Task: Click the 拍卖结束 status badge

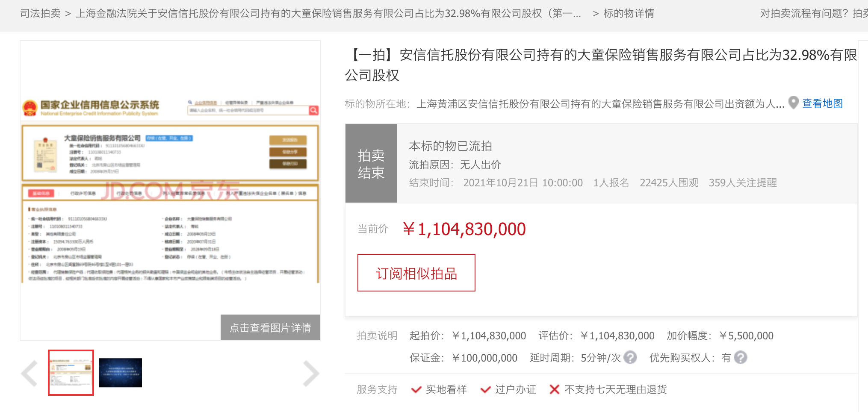Action: pos(371,163)
